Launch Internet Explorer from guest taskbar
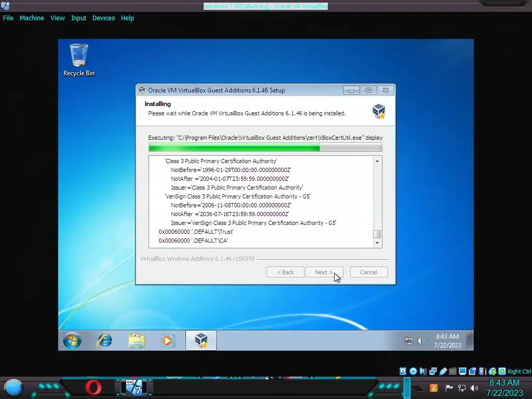 coord(104,340)
